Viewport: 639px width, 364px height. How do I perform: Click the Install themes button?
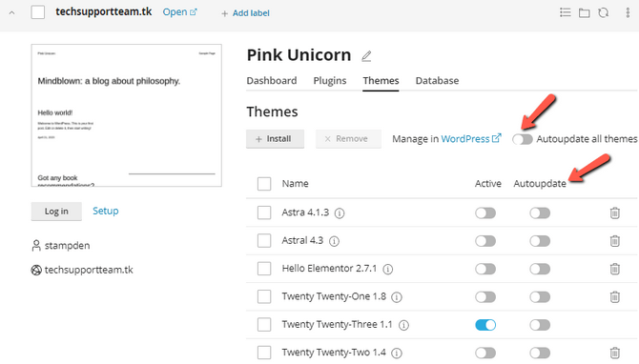[275, 139]
